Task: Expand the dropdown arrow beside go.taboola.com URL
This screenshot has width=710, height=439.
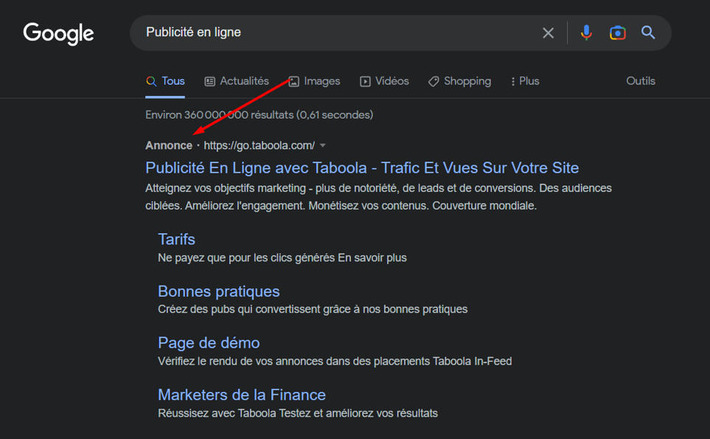Action: [x=323, y=146]
